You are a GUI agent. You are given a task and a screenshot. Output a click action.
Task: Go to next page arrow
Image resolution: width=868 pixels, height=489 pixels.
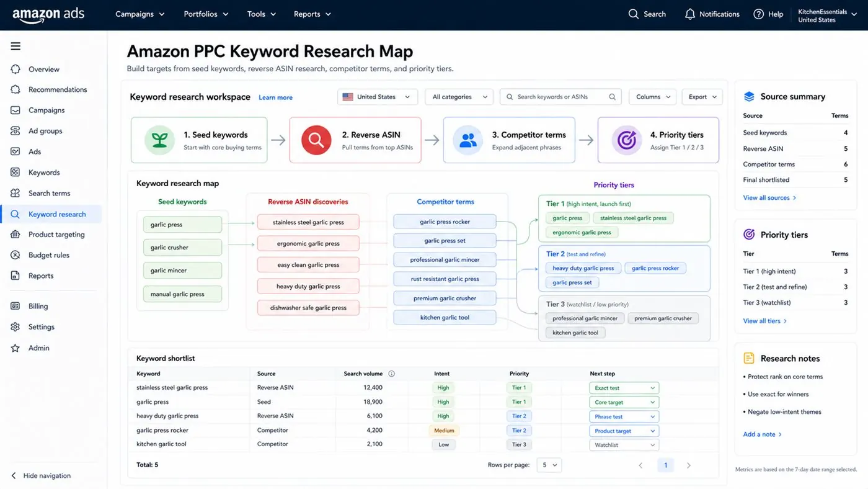688,465
